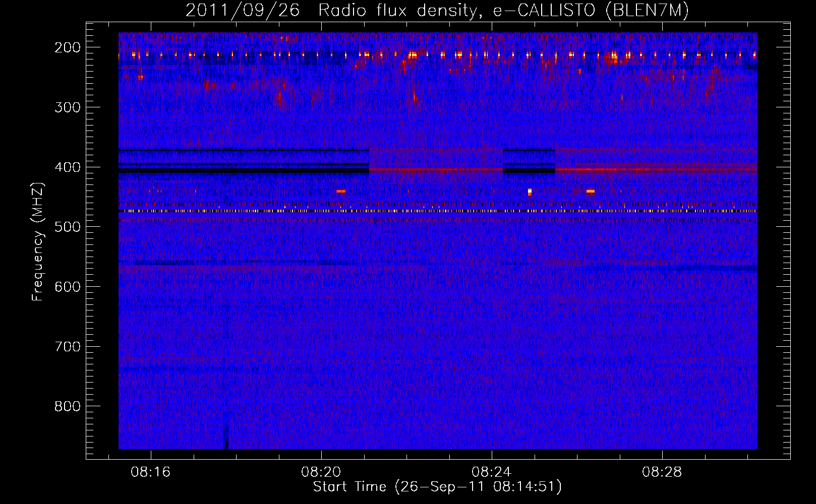This screenshot has height=504, width=816.
Task: Click the 700 frequency tick label
Action: pyautogui.click(x=67, y=347)
